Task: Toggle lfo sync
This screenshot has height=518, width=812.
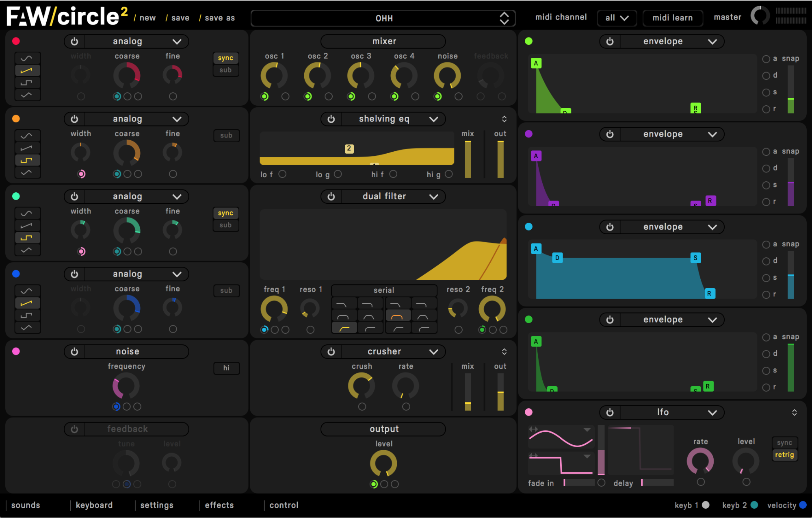Action: point(784,443)
